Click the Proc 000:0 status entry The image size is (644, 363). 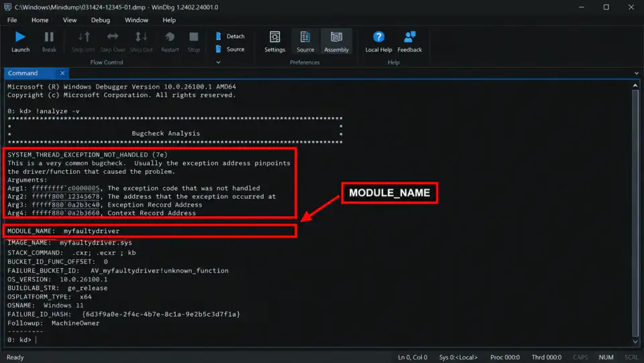click(x=504, y=357)
